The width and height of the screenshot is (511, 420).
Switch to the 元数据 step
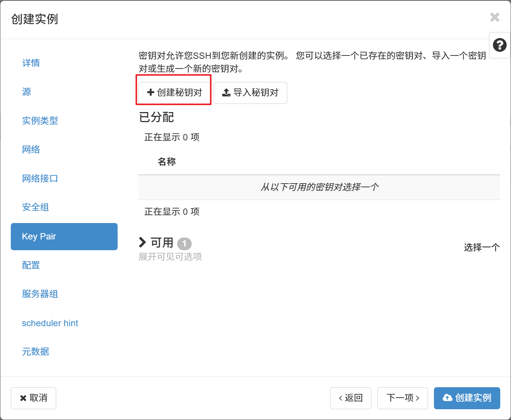[35, 351]
